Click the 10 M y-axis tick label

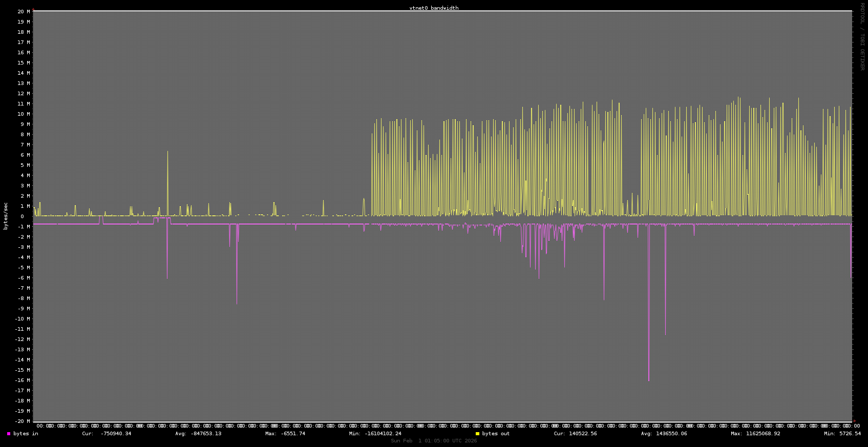click(x=24, y=114)
